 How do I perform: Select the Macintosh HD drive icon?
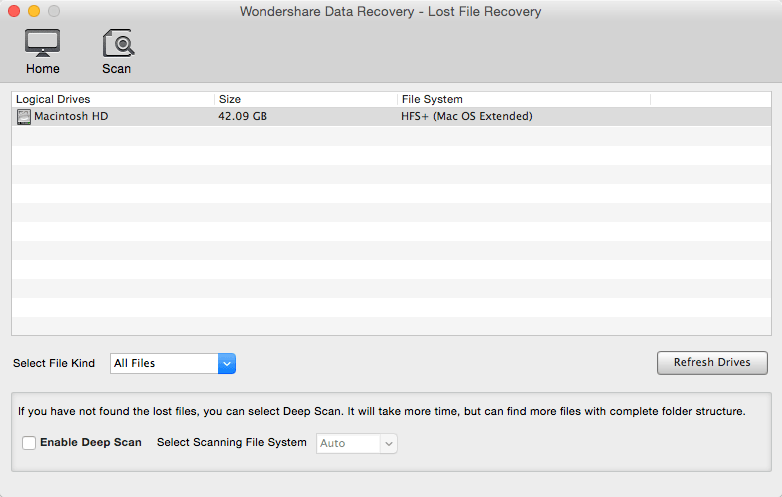[23, 117]
